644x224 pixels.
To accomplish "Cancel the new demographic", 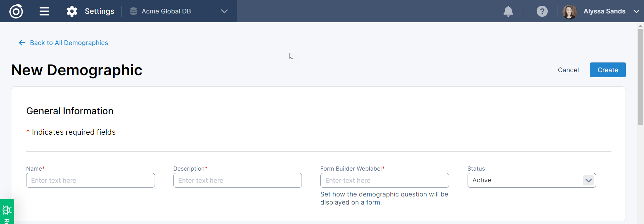I will pyautogui.click(x=568, y=70).
